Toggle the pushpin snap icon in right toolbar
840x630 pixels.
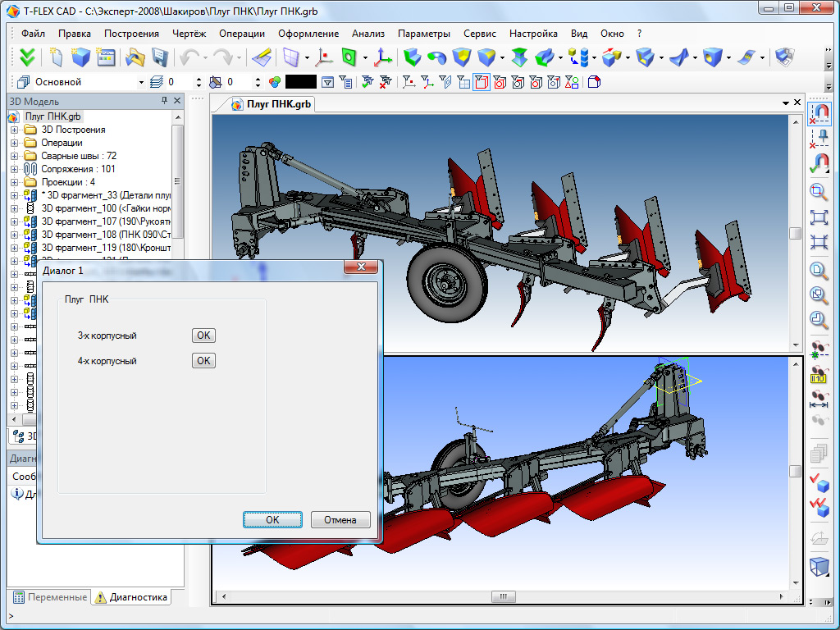[x=819, y=138]
